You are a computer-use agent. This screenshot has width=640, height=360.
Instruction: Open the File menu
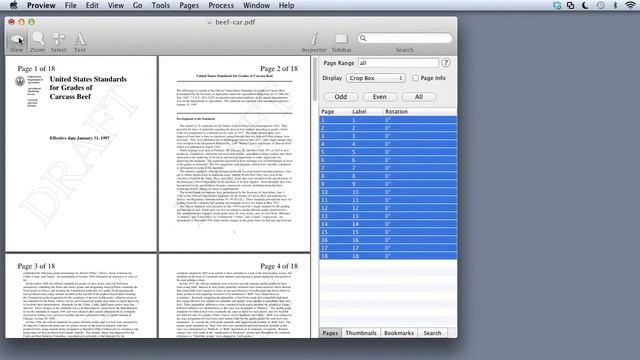pyautogui.click(x=71, y=5)
